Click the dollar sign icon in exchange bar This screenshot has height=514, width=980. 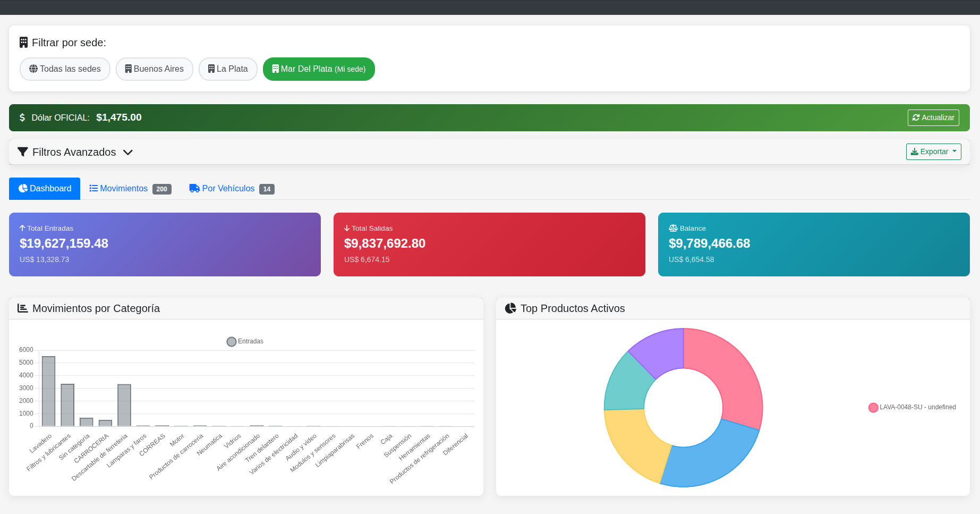(x=22, y=117)
